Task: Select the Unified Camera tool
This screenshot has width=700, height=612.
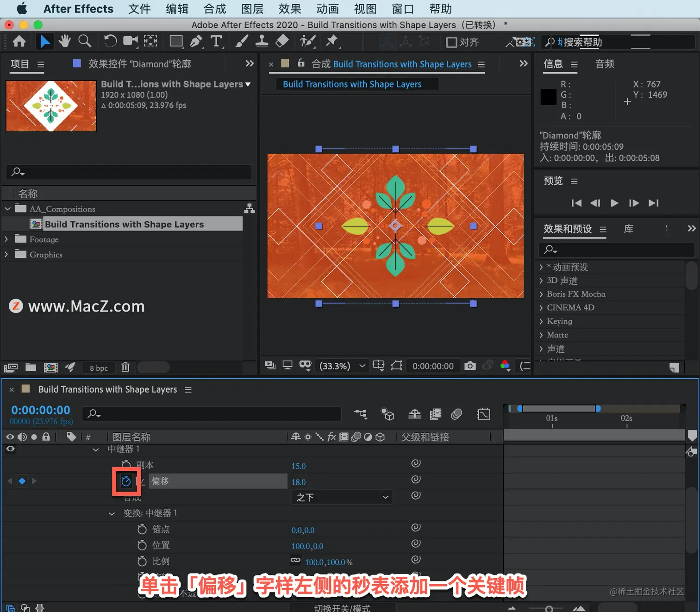Action: [130, 42]
